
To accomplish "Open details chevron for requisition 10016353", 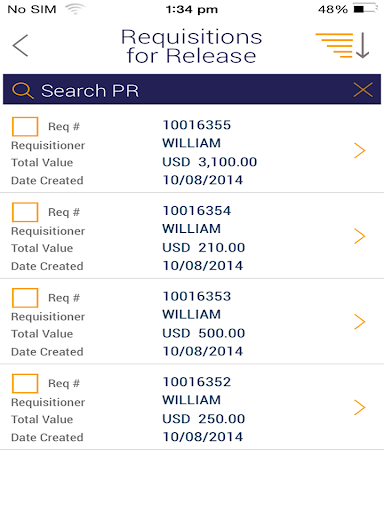I will (360, 322).
